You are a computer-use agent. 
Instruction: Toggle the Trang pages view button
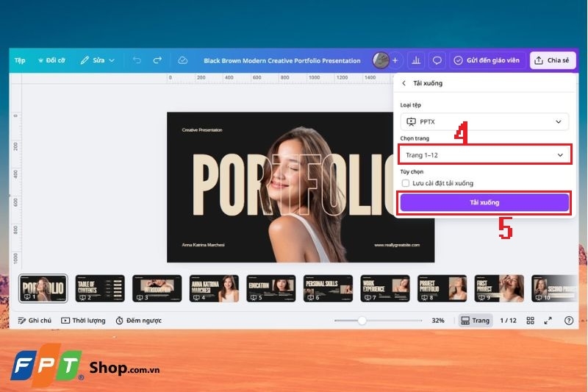tap(475, 321)
